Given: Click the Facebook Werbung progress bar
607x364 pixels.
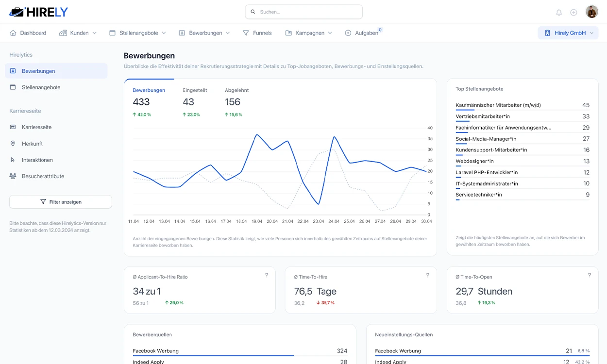Looking at the screenshot, I should pos(214,356).
